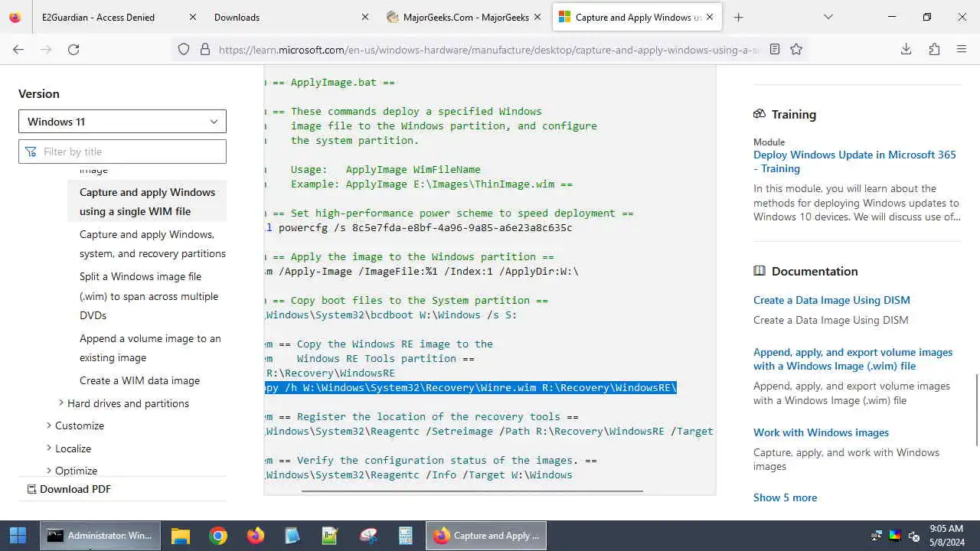The image size is (980, 551).
Task: Click the site padlock icon
Action: pos(204,49)
